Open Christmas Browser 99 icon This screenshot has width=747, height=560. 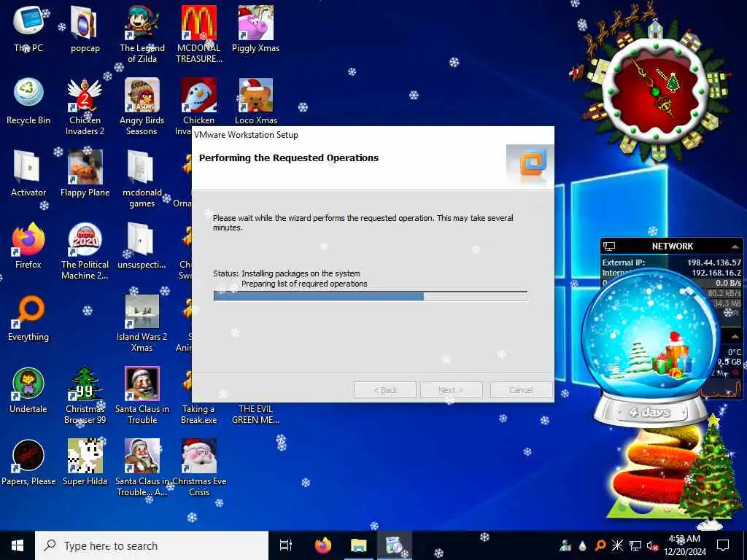coord(85,395)
